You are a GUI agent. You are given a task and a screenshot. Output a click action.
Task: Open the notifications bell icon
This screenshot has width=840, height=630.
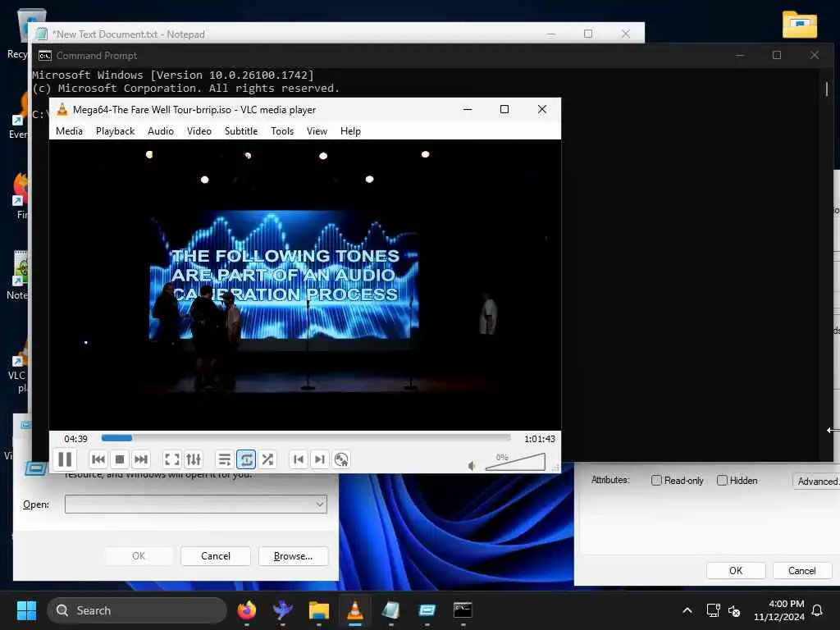pos(817,610)
